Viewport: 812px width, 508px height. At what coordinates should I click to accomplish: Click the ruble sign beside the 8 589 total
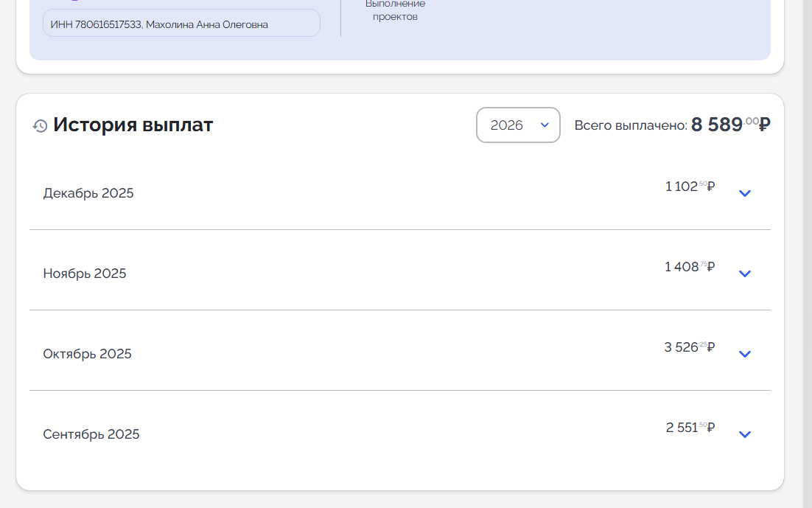pos(765,125)
